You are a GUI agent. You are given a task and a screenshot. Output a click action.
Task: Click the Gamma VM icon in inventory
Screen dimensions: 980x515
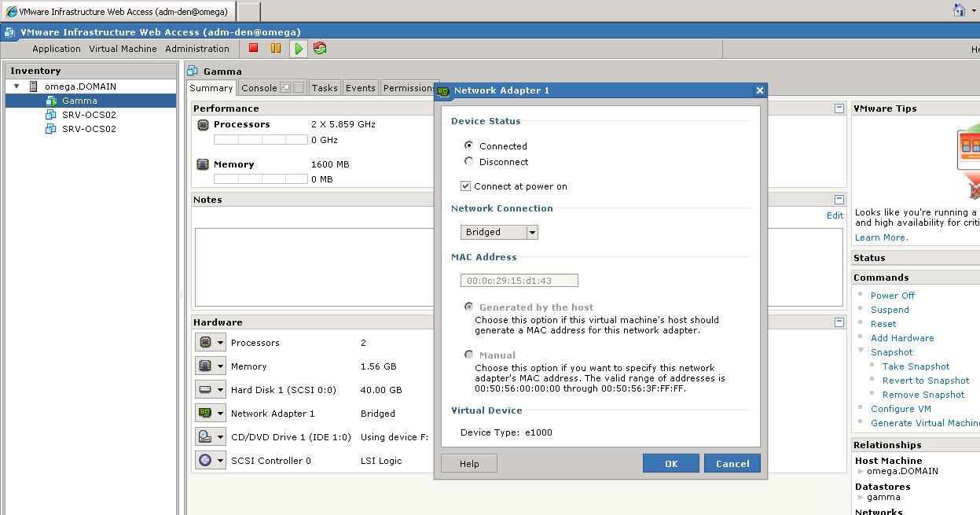tap(51, 101)
